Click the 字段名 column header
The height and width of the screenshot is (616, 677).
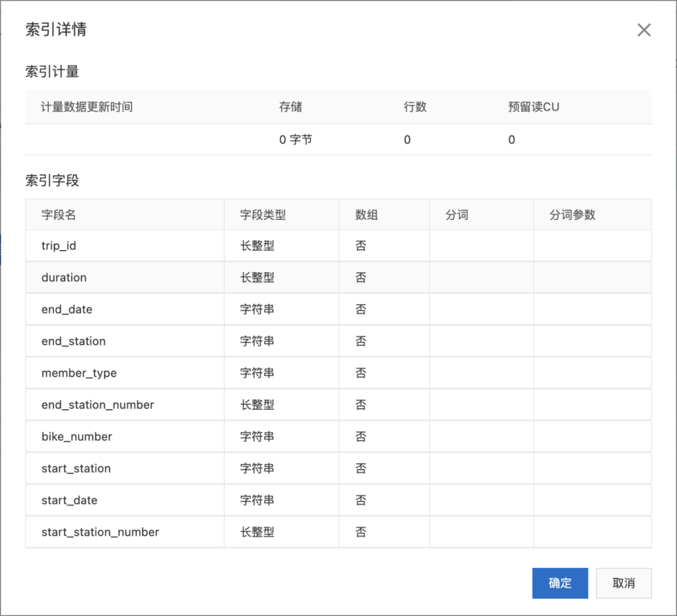pos(58,215)
